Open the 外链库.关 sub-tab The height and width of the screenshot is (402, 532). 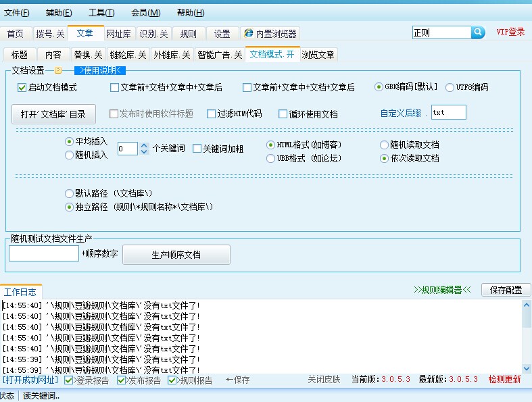click(172, 55)
